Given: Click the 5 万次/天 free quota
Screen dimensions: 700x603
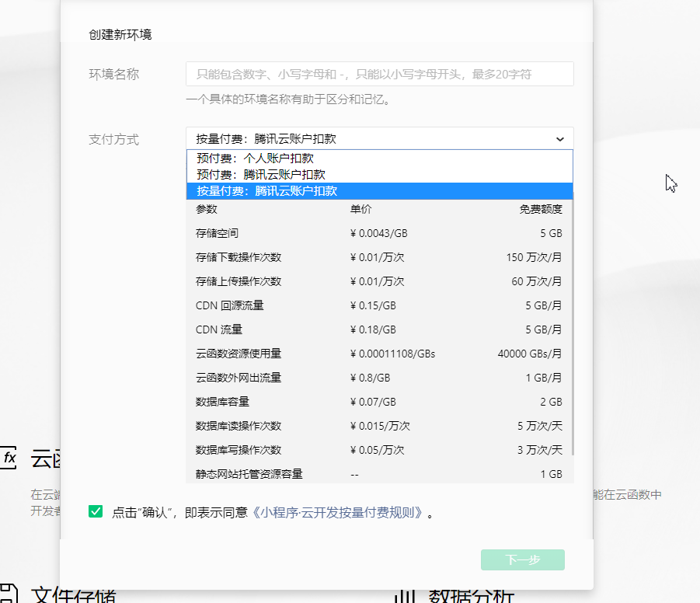Looking at the screenshot, I should (x=540, y=426).
